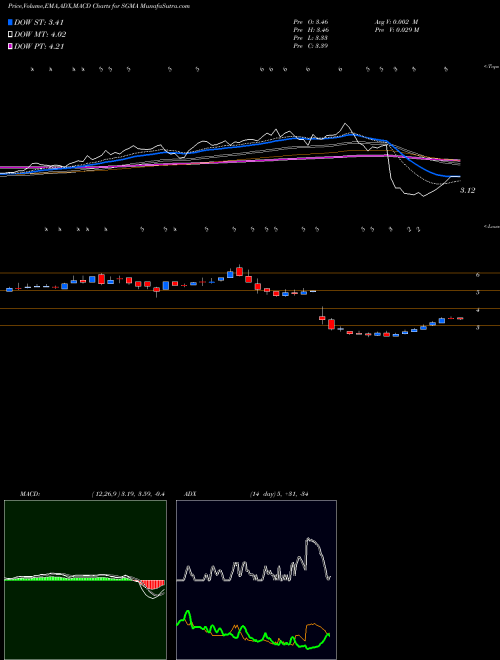
Task: Click the '<Lows' label at the right edge
Action: tap(492, 226)
